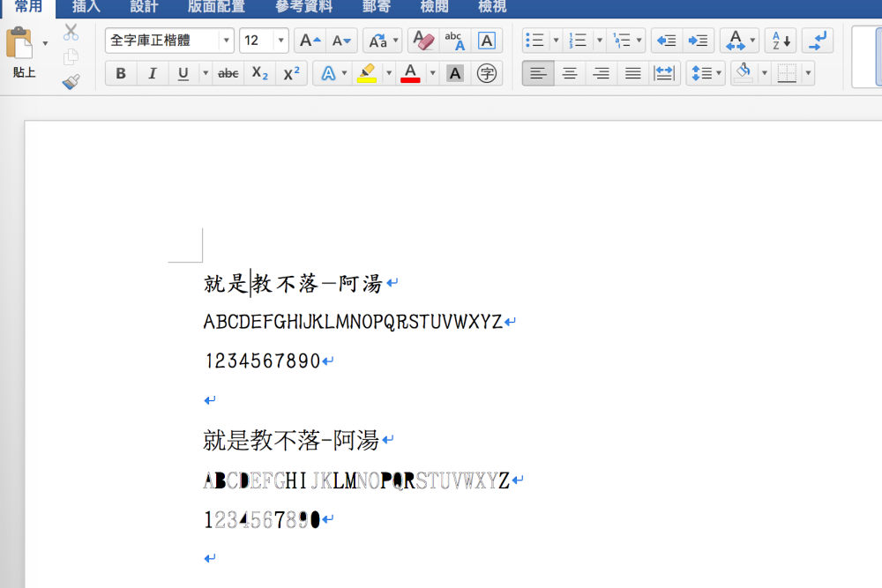Open the font size dropdown arrow
This screenshot has height=588, width=882.
tap(280, 41)
